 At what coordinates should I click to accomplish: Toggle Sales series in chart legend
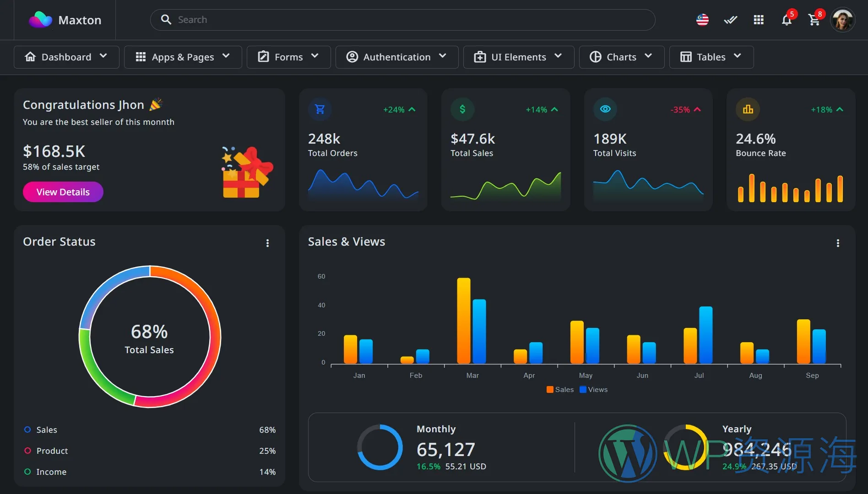(560, 389)
